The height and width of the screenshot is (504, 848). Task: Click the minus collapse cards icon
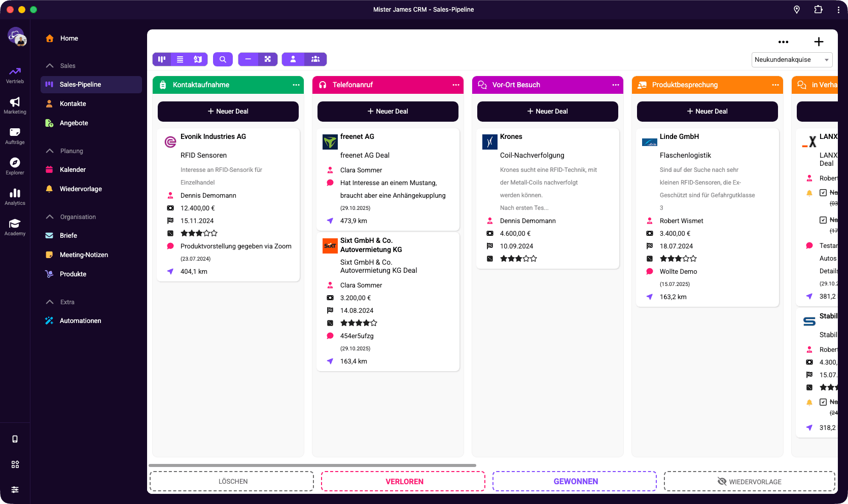point(248,59)
